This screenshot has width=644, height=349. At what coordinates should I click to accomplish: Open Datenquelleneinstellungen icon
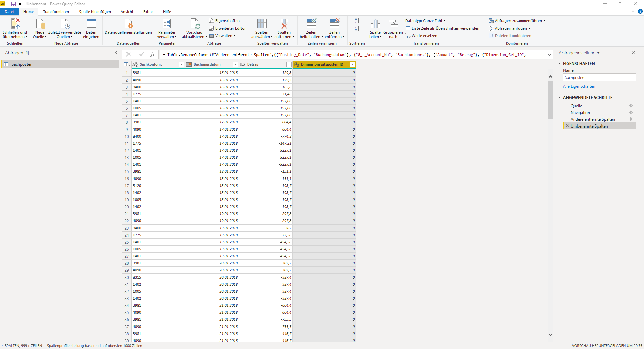128,23
